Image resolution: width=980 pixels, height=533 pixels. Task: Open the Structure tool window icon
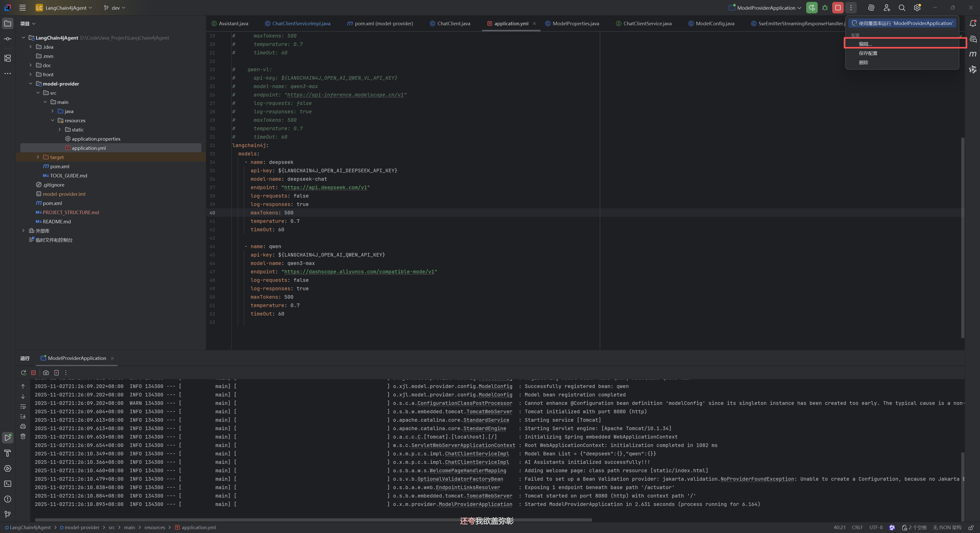[x=8, y=58]
